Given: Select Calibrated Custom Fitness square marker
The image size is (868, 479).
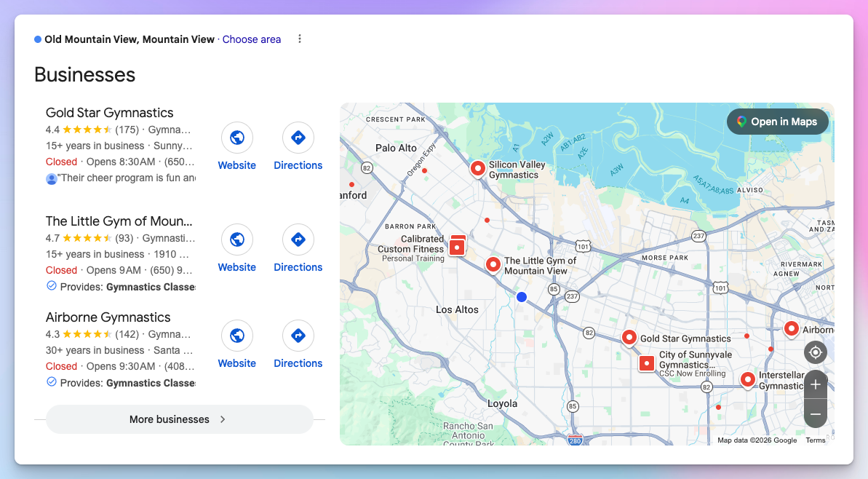Looking at the screenshot, I should tap(457, 246).
